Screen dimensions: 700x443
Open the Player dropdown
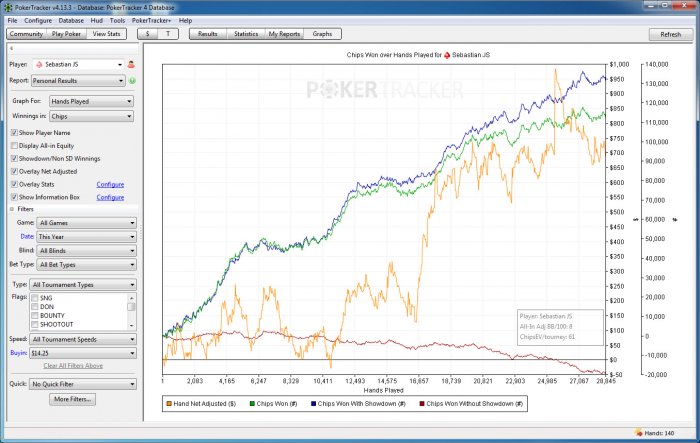coord(79,65)
